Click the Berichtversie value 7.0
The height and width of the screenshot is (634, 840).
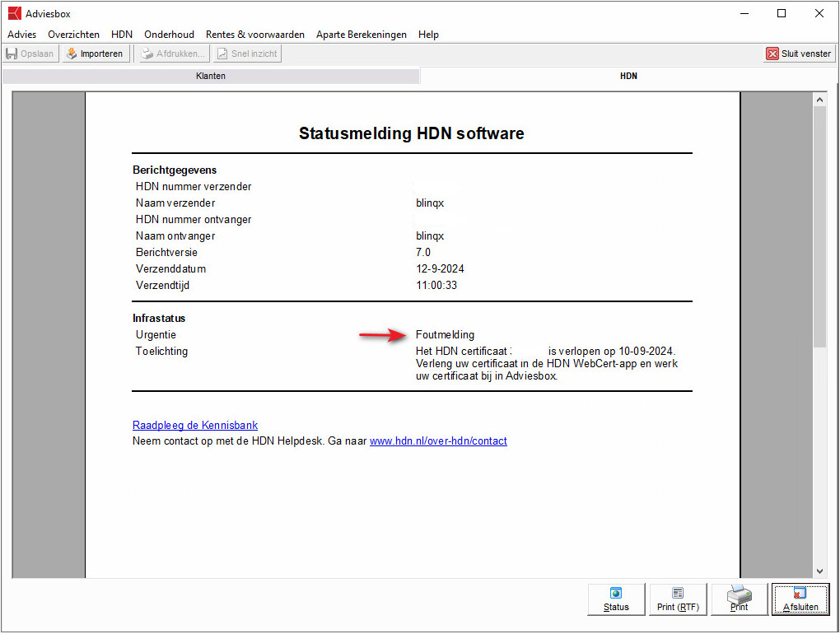(x=423, y=252)
